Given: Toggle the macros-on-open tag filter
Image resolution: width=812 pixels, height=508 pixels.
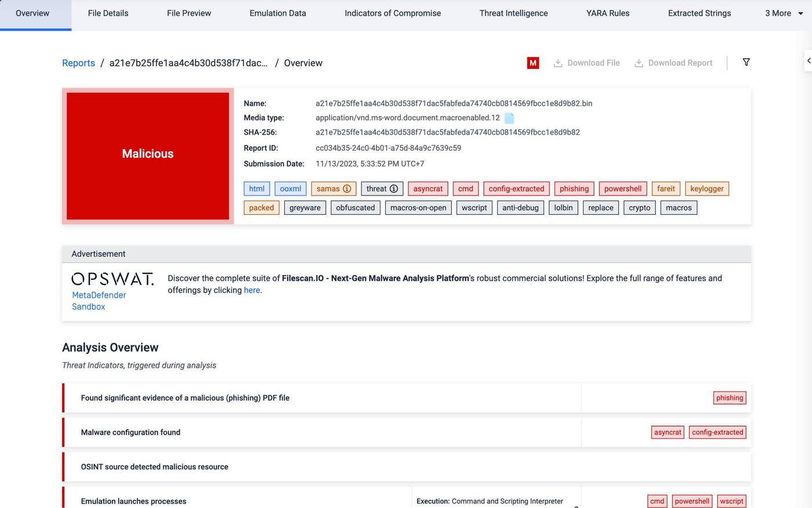Looking at the screenshot, I should (x=418, y=207).
